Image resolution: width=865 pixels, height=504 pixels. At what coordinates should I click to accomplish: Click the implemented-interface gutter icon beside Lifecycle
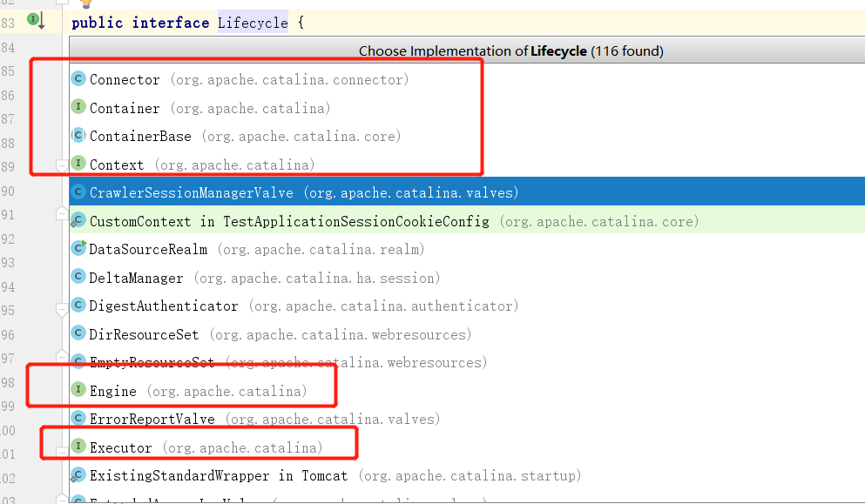pos(36,21)
